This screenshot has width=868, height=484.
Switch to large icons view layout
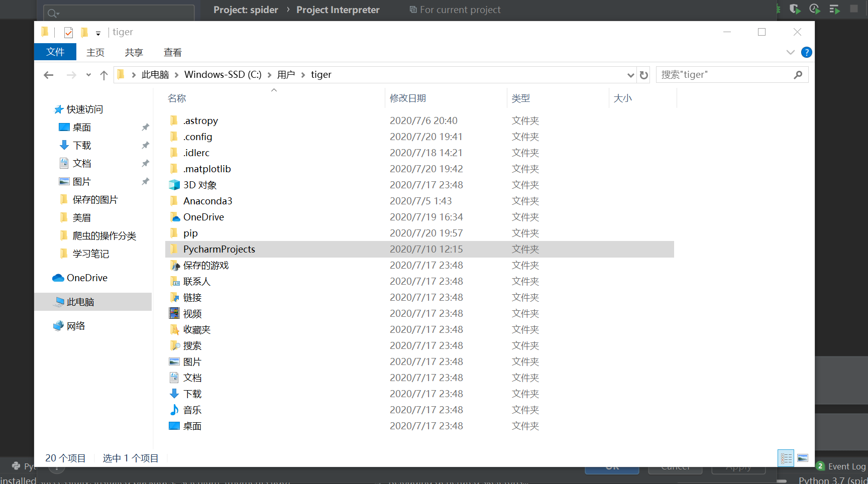(803, 458)
